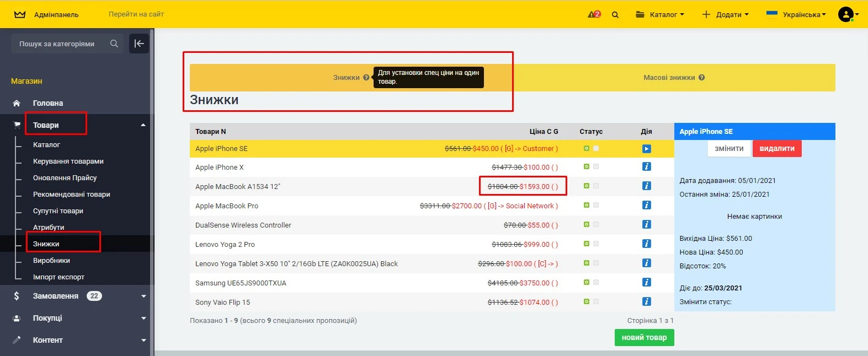
Task: Open the Каталог dropdown in top bar
Action: pos(660,14)
